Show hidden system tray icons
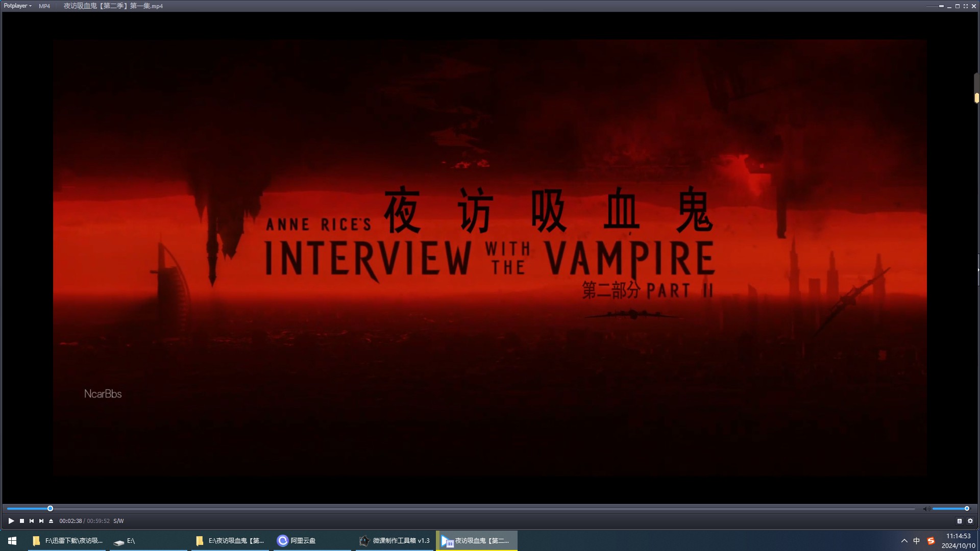980x551 pixels. point(904,541)
